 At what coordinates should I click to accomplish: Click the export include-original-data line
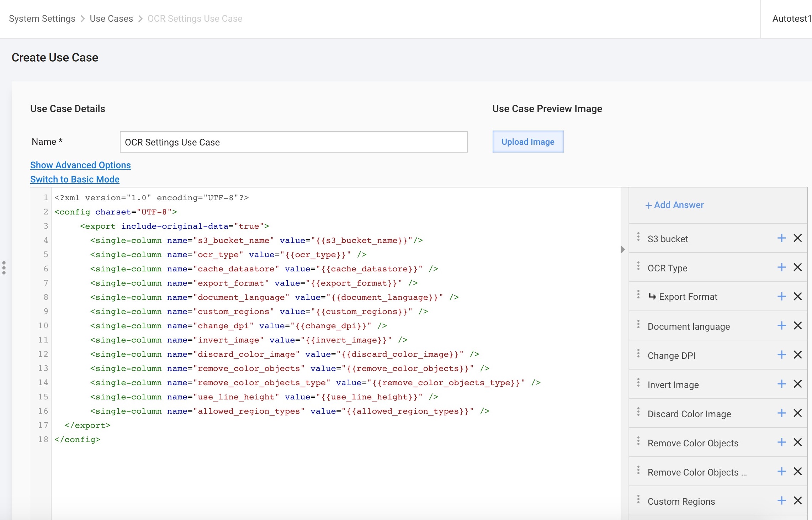point(175,226)
